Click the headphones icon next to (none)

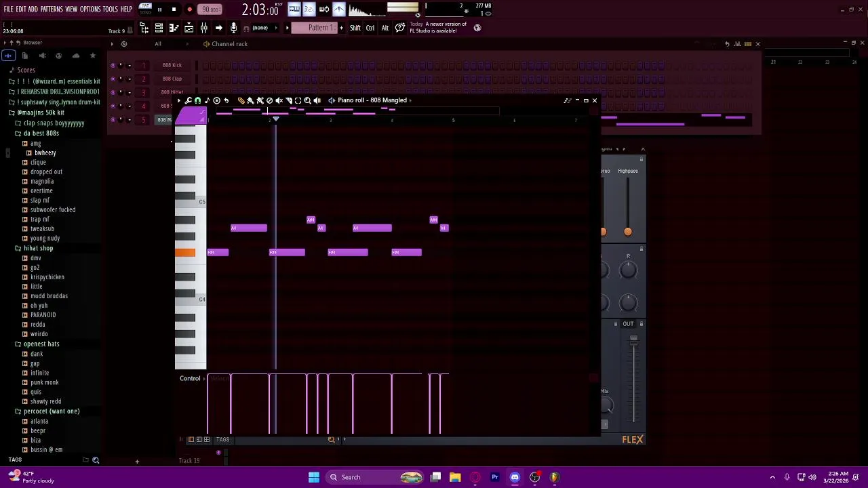pos(246,28)
